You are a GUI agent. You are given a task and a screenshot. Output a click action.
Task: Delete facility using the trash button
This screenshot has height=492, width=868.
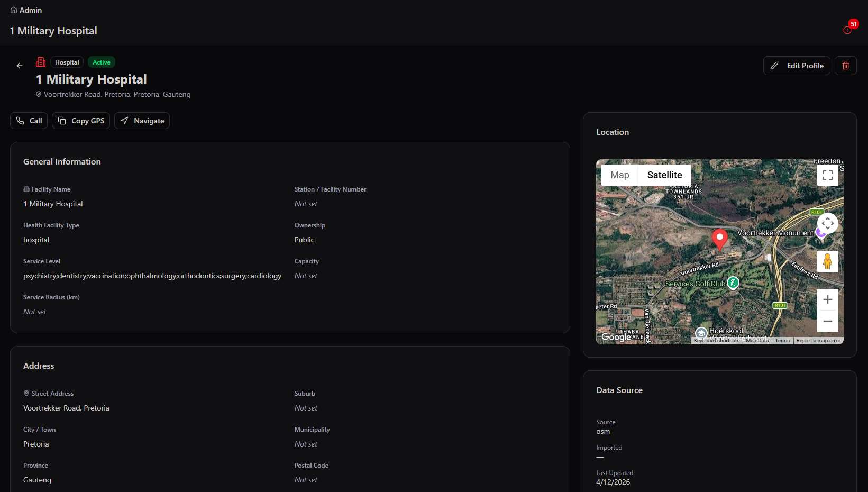(846, 66)
